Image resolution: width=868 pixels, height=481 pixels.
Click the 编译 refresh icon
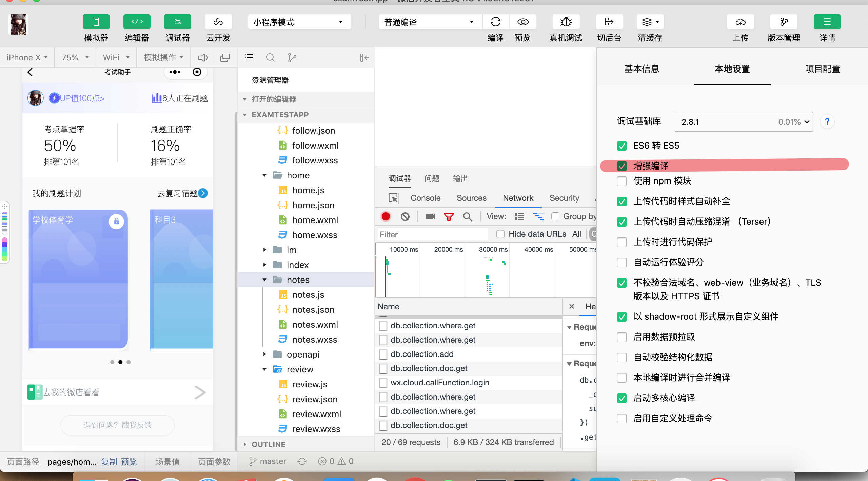(495, 22)
